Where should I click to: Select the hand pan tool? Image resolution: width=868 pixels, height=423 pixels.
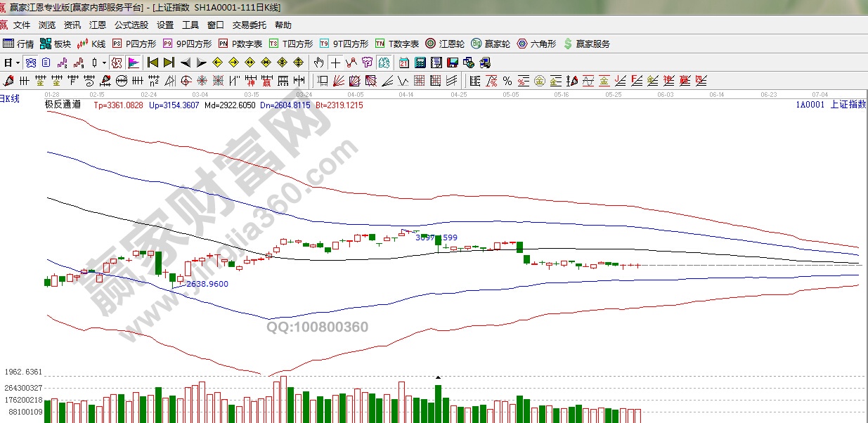[320, 62]
